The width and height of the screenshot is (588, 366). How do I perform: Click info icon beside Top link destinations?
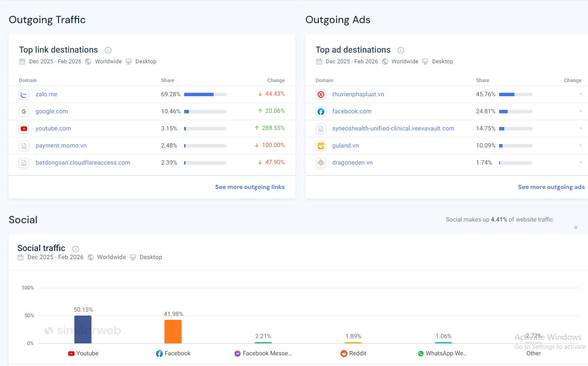108,50
